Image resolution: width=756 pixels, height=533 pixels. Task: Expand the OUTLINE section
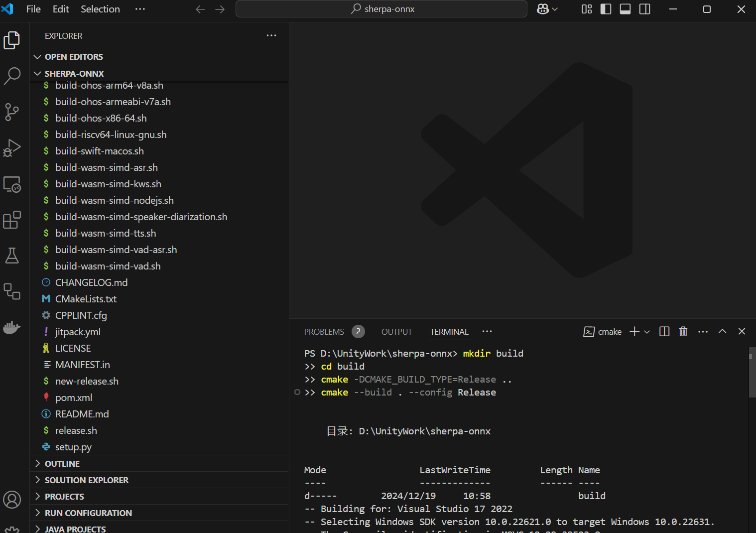pos(62,464)
